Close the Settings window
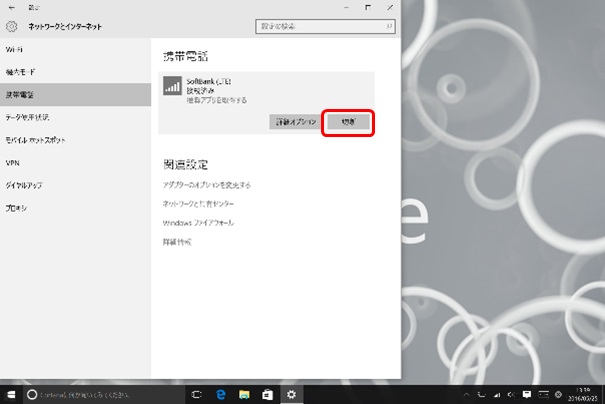The image size is (605, 404). 390,7
